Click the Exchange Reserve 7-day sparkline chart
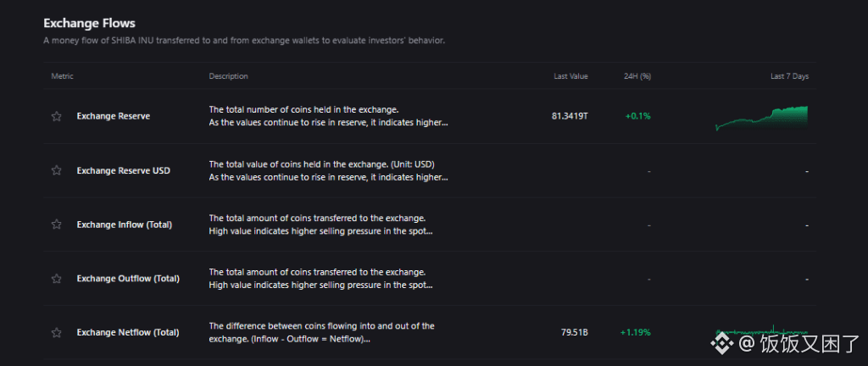Screen dimensions: 868x366 coord(761,119)
